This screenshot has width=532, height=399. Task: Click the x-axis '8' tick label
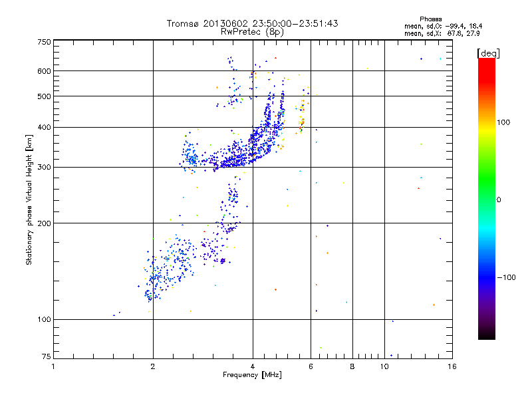click(x=352, y=367)
